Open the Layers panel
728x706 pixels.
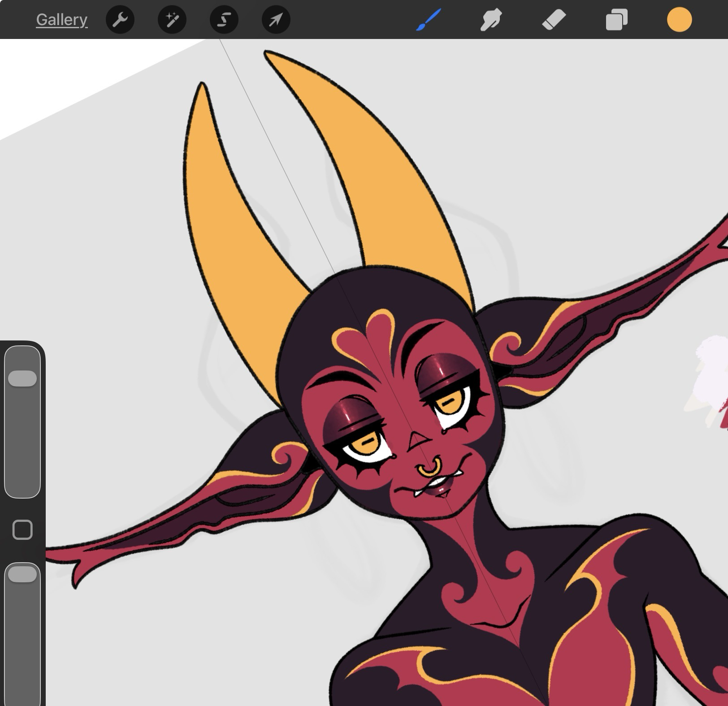[x=616, y=20]
